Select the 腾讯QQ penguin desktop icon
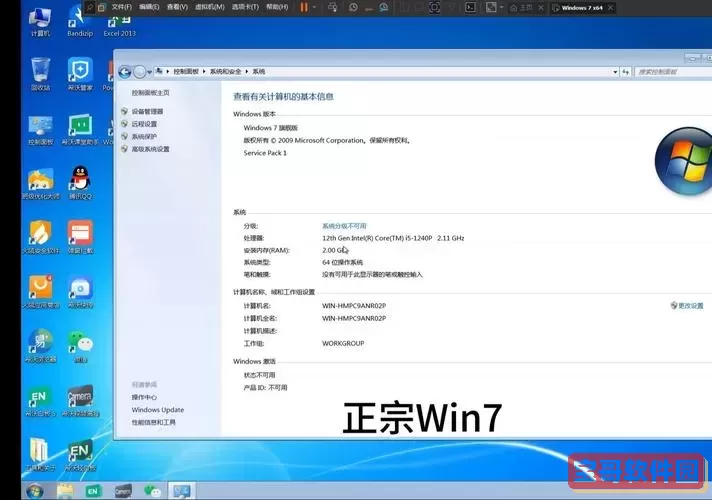 [80, 183]
